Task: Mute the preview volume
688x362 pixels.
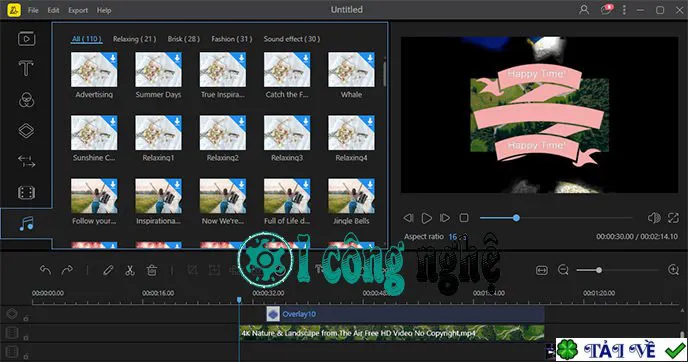Action: 654,218
